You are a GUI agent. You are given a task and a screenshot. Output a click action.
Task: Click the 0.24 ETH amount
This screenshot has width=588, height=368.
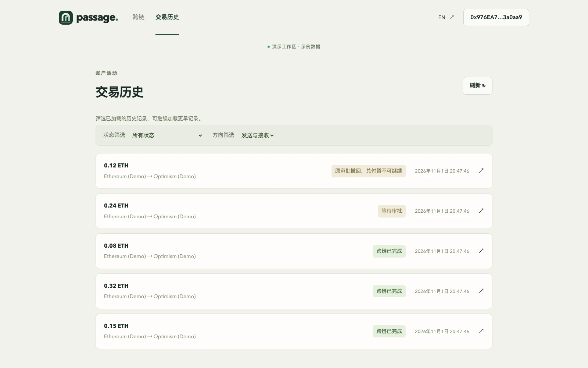116,206
